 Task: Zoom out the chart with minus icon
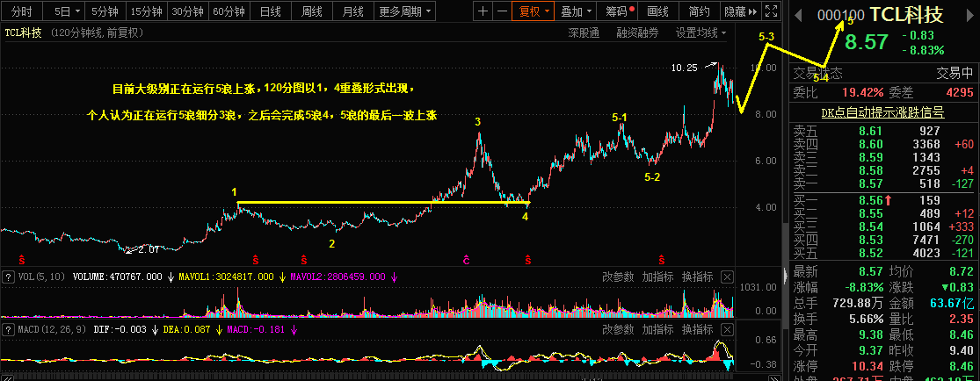(501, 11)
